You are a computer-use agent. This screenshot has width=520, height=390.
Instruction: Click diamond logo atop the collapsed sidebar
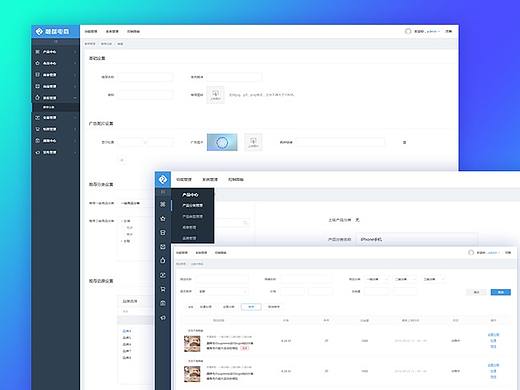163,180
